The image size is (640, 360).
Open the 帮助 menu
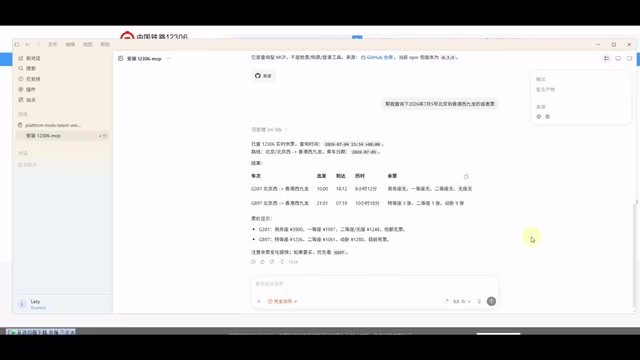point(105,44)
